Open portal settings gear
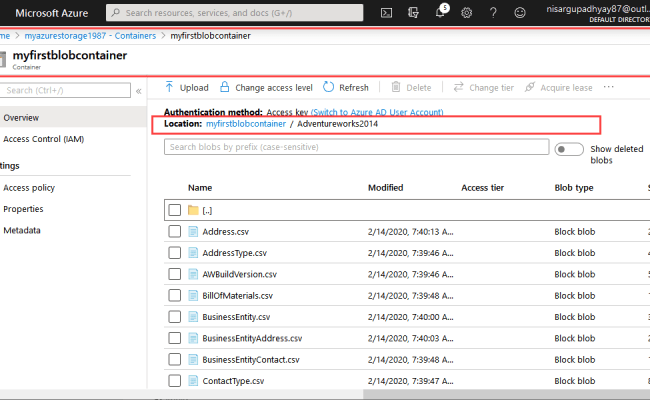This screenshot has width=650, height=400. click(467, 13)
